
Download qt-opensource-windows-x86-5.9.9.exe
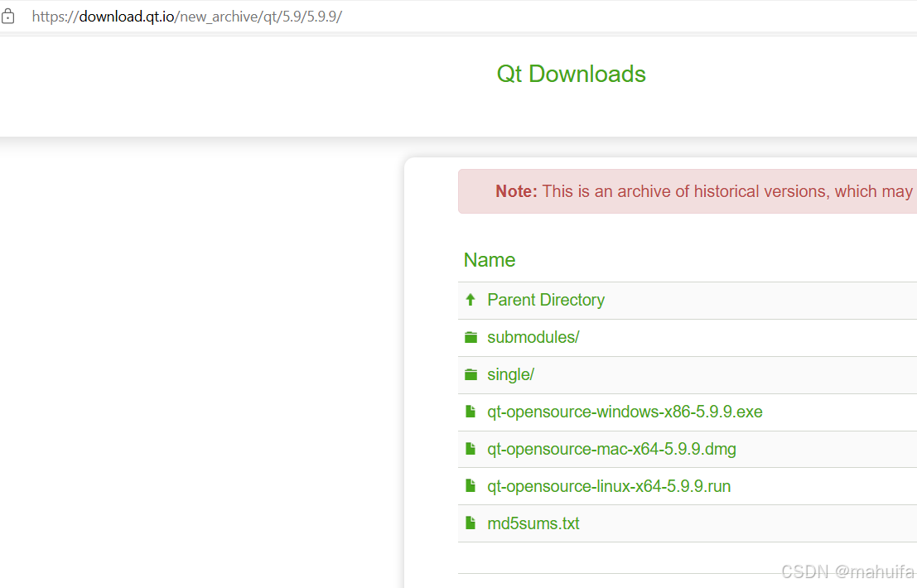pyautogui.click(x=625, y=412)
